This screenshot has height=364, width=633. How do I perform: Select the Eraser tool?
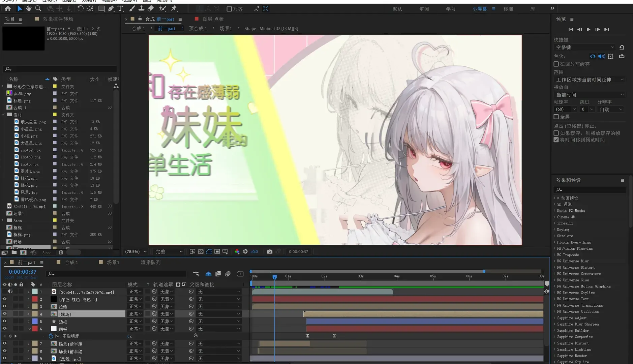151,8
